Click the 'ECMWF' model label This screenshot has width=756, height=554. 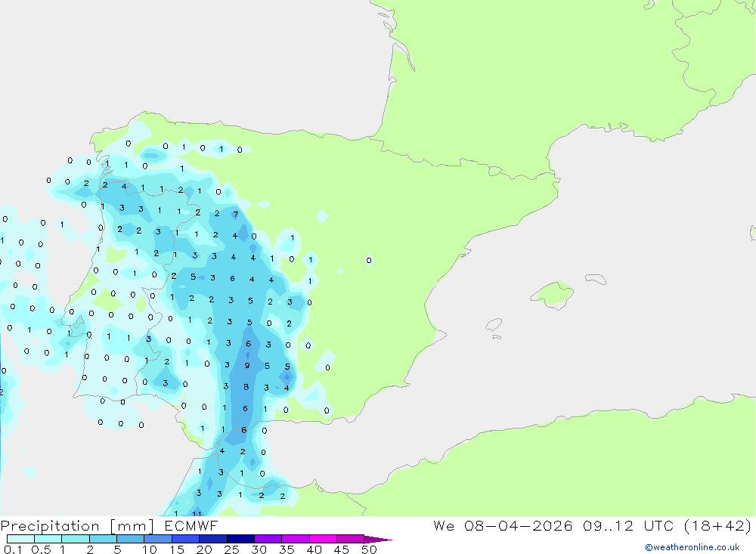[191, 526]
